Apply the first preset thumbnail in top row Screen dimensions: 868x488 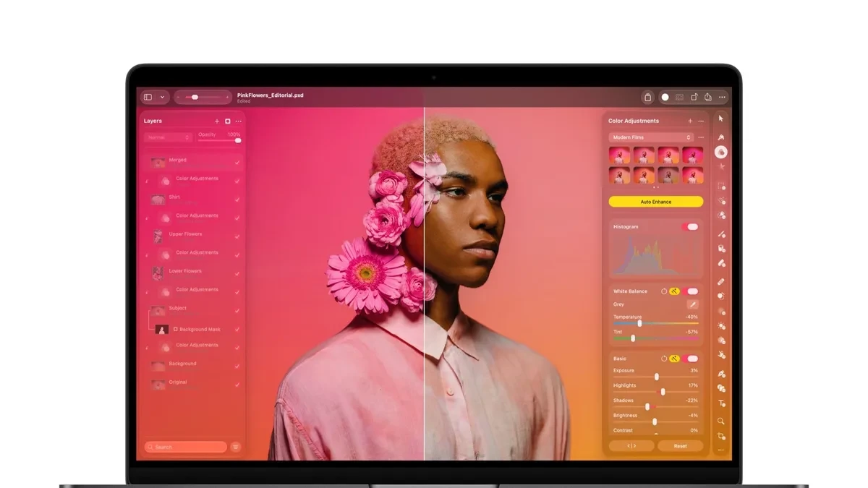pos(619,155)
